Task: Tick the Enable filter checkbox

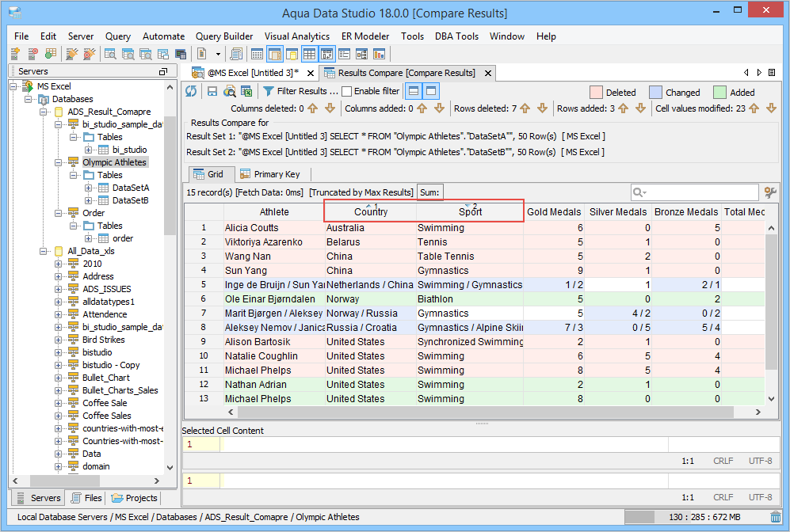Action: click(346, 91)
